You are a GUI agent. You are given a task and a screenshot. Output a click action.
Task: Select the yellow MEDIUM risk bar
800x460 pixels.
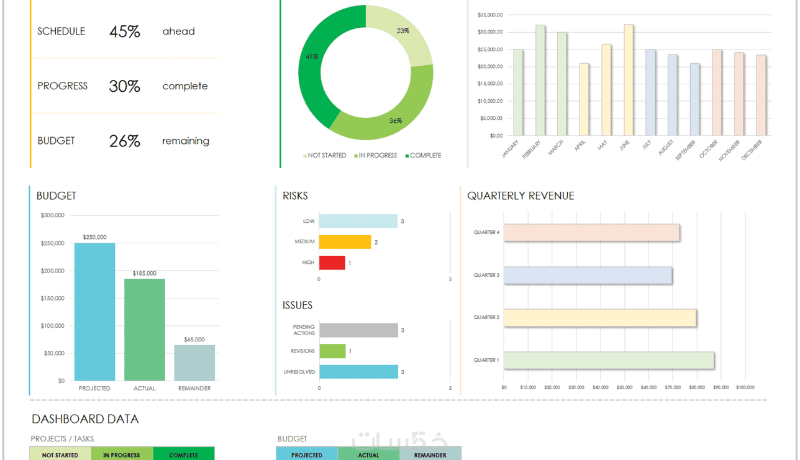point(345,242)
